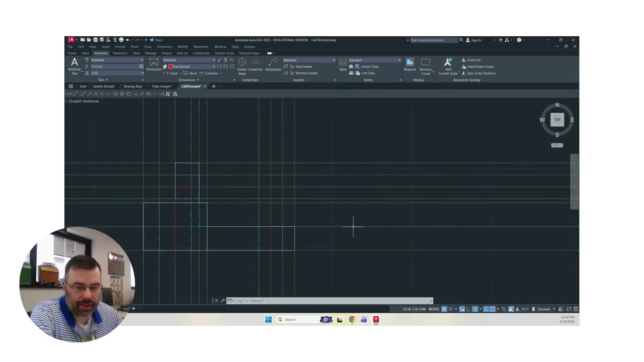Open the text height 0.20 dropdown
644x362 pixels.
(x=117, y=73)
